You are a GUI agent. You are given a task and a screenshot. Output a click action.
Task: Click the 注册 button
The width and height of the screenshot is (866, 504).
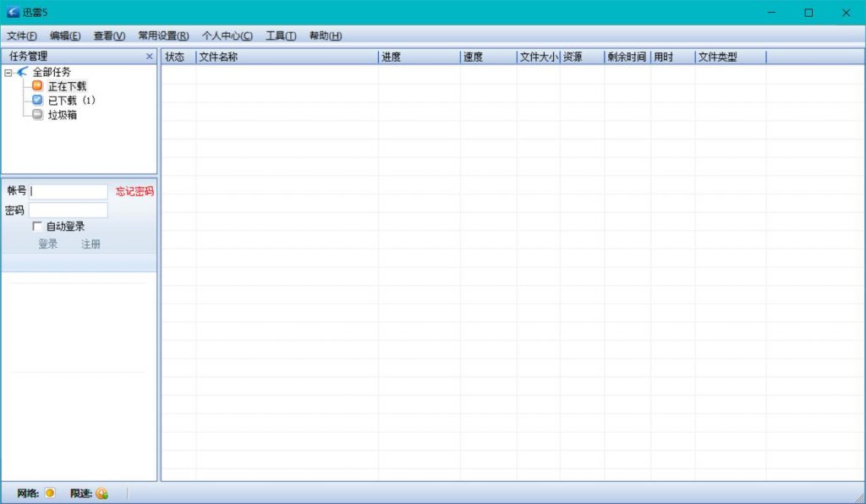(91, 244)
